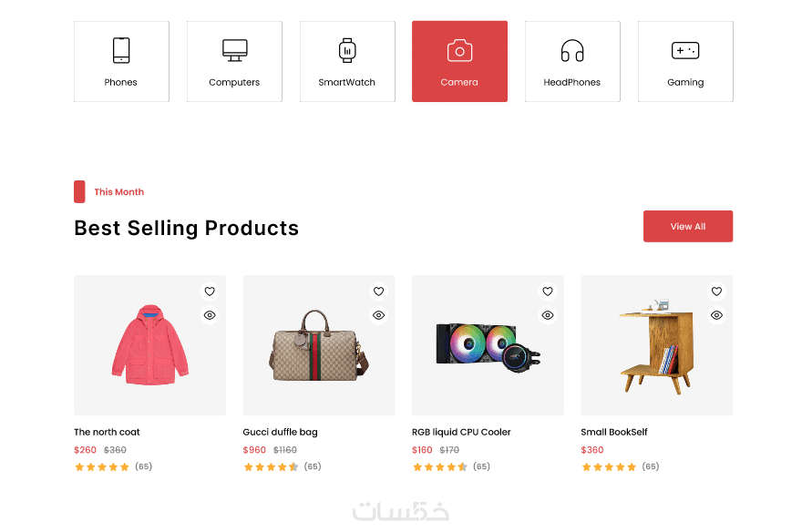Open the Small BookSelf product image
The width and height of the screenshot is (802, 532).
pyautogui.click(x=656, y=346)
